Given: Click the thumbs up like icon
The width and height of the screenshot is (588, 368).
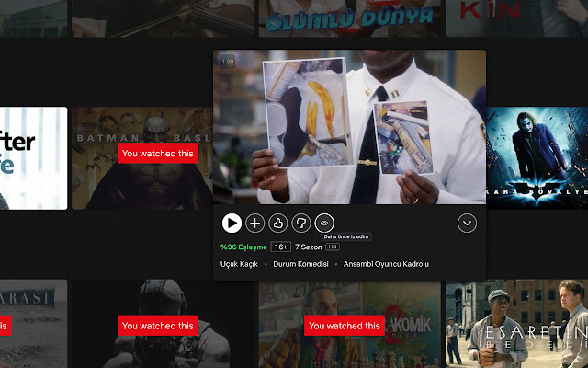Looking at the screenshot, I should [278, 223].
